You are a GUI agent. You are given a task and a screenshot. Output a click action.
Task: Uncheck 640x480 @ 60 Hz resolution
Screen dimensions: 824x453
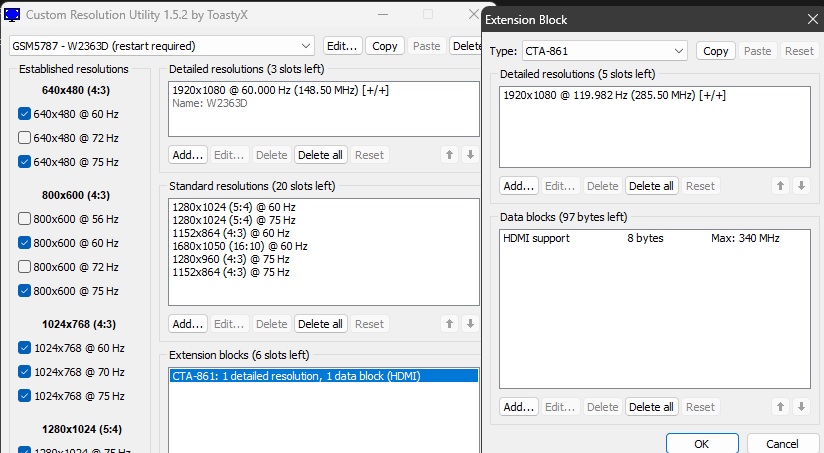tap(25, 114)
